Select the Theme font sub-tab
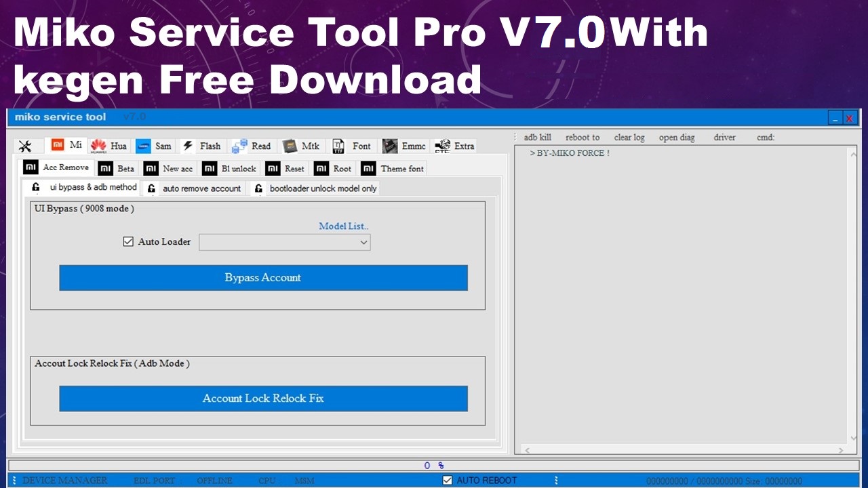The height and width of the screenshot is (488, 868). coord(393,169)
